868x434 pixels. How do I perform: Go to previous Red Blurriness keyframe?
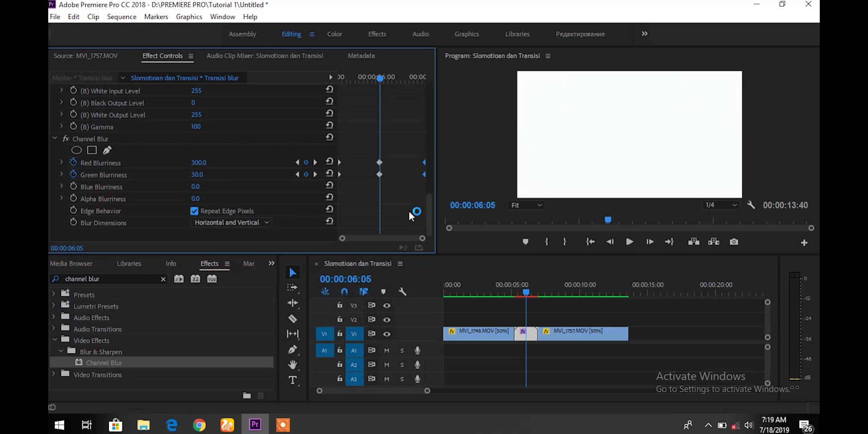297,162
